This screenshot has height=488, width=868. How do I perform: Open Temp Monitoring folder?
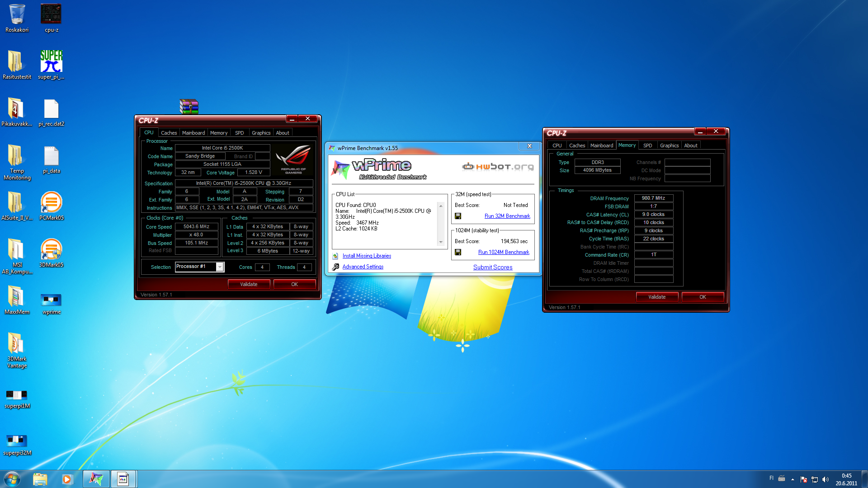click(17, 162)
